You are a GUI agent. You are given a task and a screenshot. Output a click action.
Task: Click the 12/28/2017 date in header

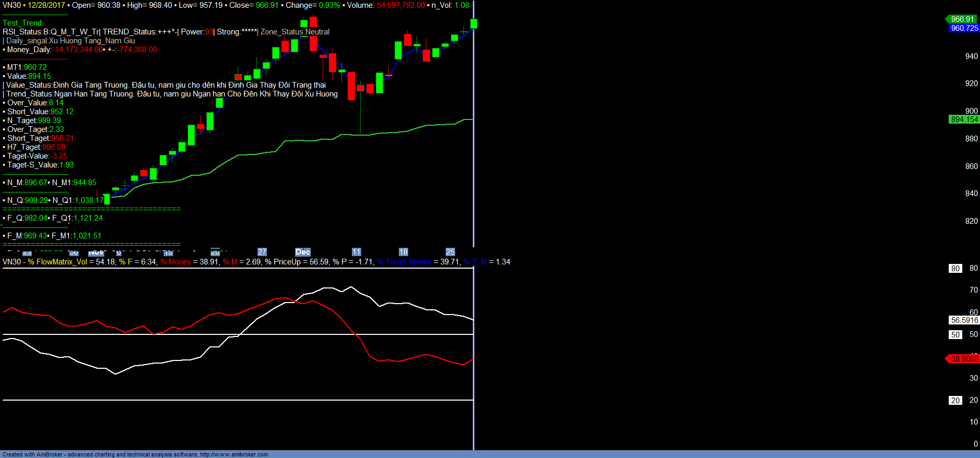pyautogui.click(x=46, y=5)
